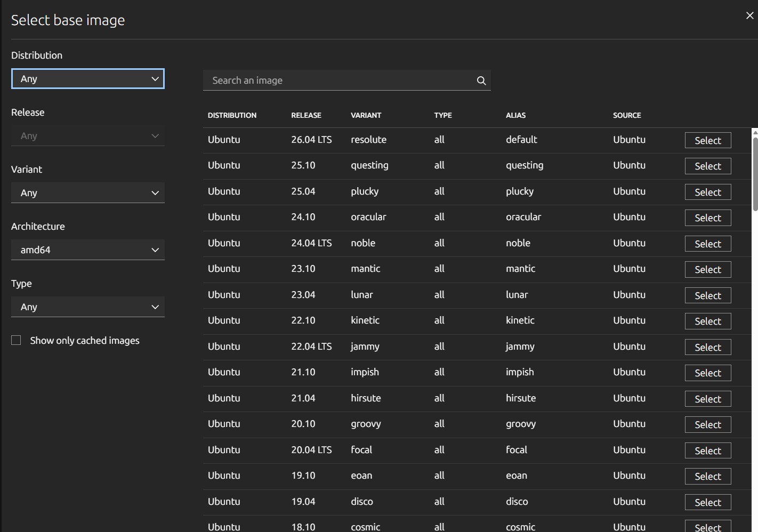758x532 pixels.
Task: Click the '24.04 LTS' release cell
Action: tap(311, 243)
